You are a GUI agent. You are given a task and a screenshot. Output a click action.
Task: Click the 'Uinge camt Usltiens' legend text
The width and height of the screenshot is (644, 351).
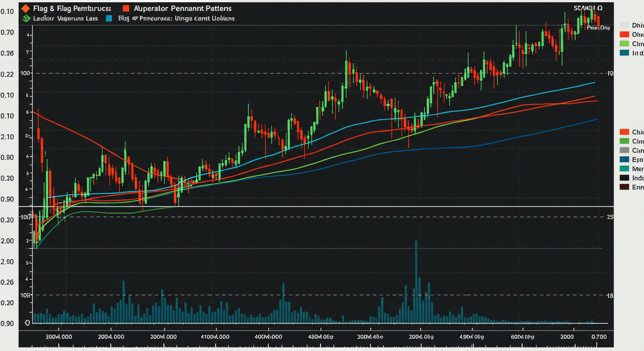[x=205, y=19]
